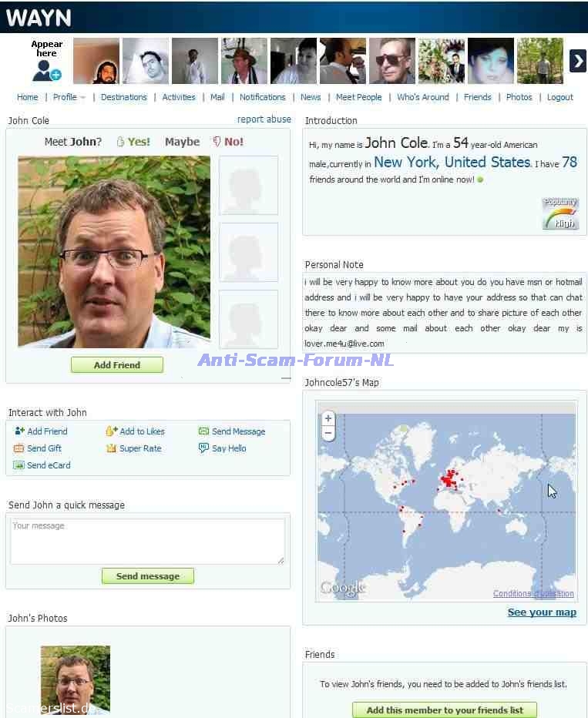Click the report abuse link
This screenshot has height=718, width=588.
pos(264,119)
